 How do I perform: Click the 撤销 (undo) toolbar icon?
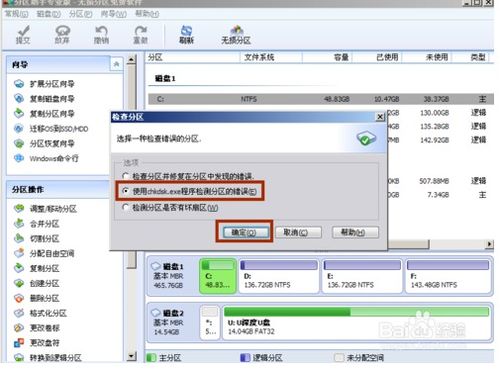pyautogui.click(x=101, y=35)
